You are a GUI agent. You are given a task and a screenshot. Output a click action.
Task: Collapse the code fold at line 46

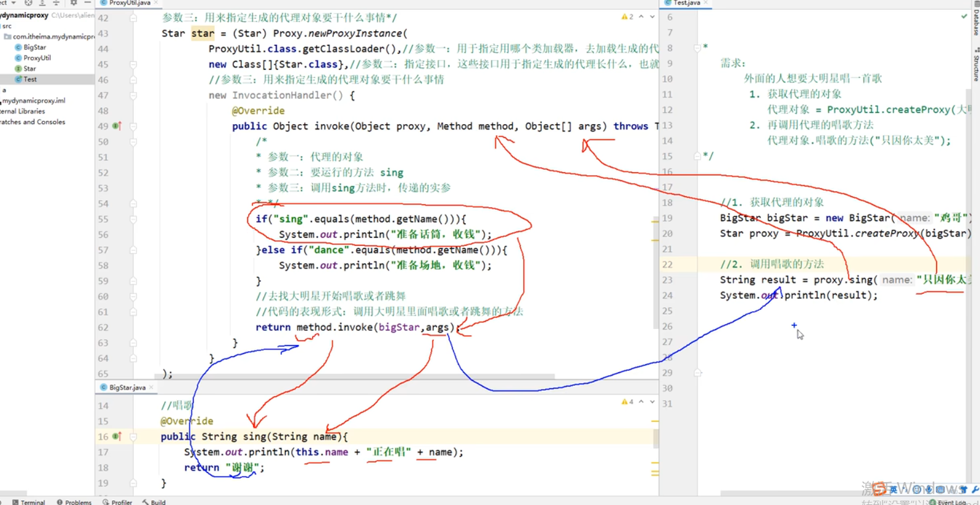[133, 80]
